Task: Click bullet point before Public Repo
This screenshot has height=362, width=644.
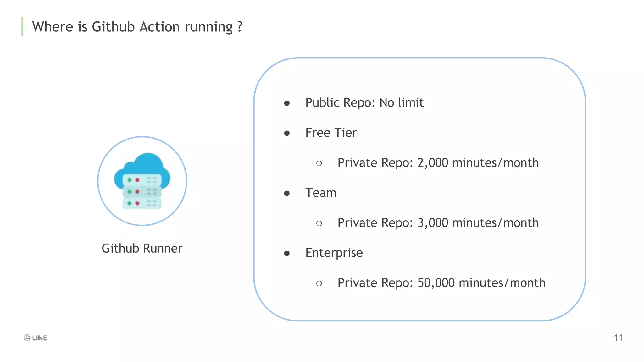Action: pyautogui.click(x=287, y=103)
